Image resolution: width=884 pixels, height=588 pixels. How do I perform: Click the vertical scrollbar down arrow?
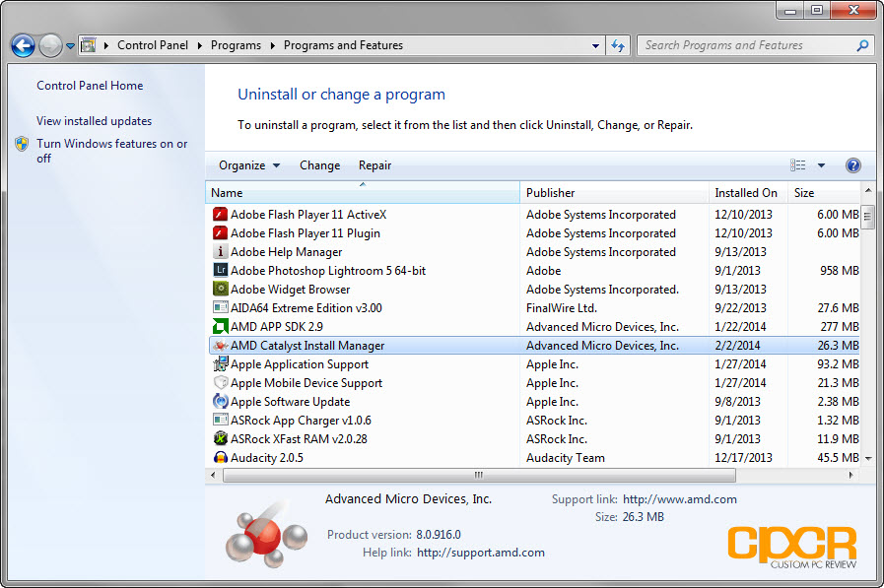click(868, 458)
